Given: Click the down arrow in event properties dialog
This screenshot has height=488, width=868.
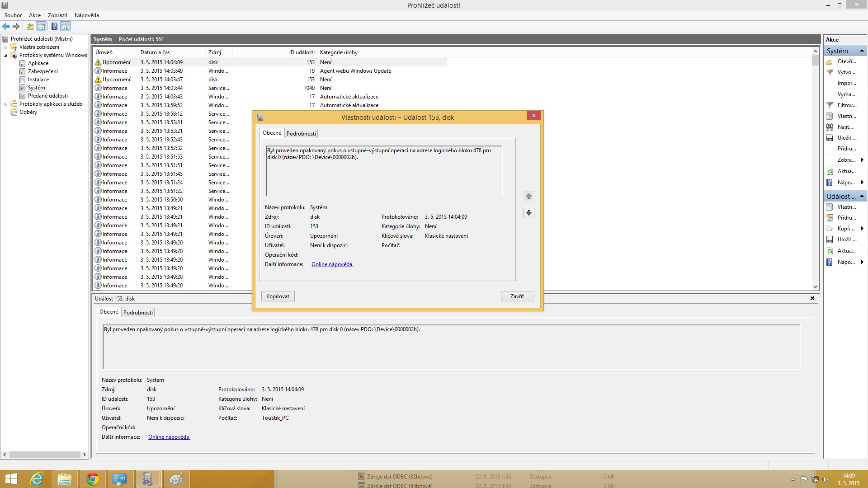Looking at the screenshot, I should (528, 213).
